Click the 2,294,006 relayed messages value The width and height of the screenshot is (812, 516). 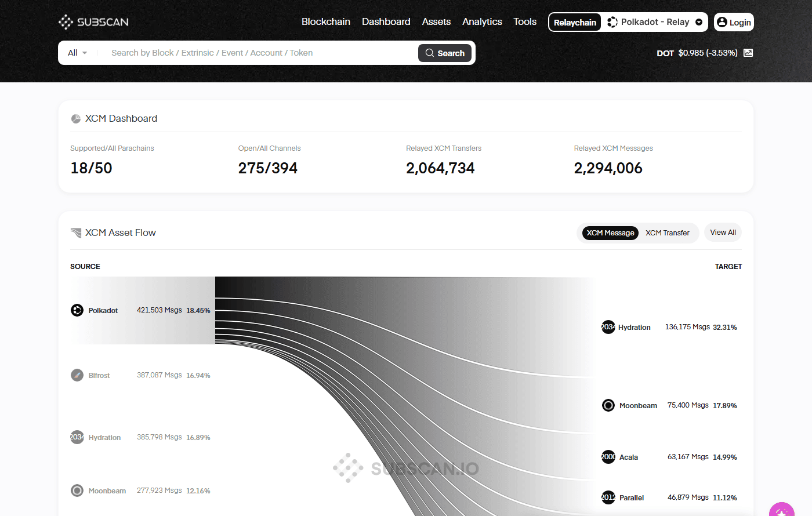click(608, 168)
